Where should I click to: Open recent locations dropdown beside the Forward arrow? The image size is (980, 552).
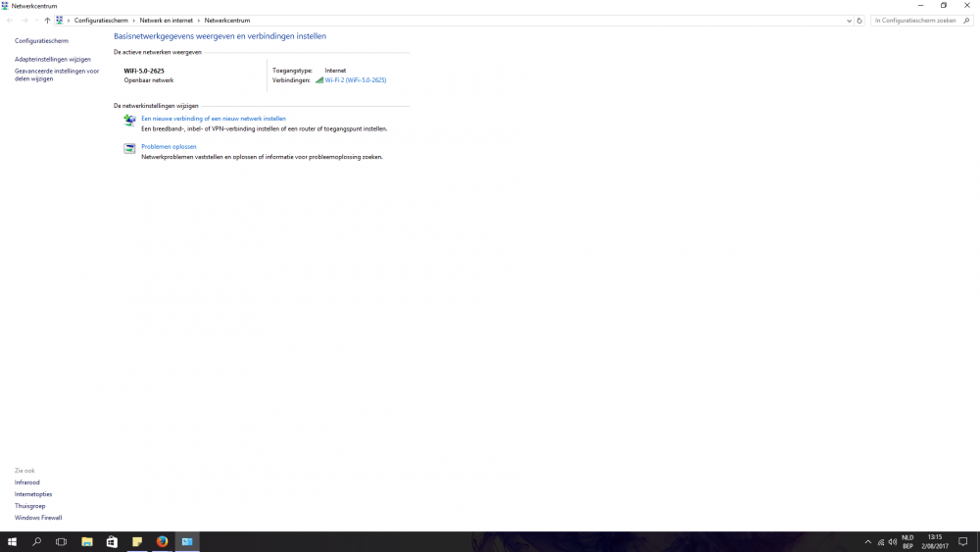[x=36, y=21]
